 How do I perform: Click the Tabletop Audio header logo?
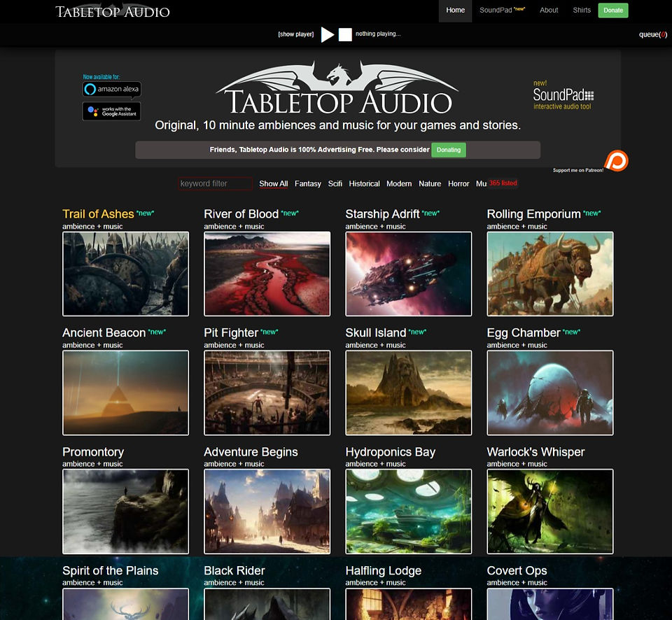[113, 11]
